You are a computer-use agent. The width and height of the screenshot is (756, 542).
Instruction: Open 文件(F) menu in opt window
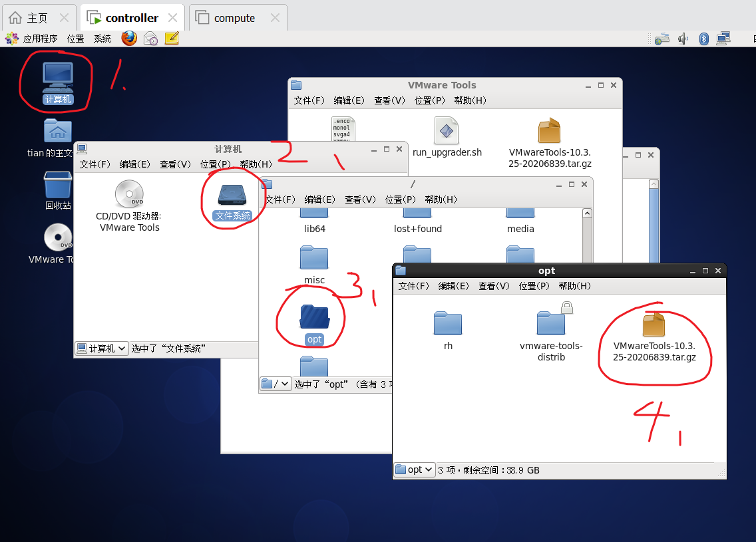[x=413, y=286]
